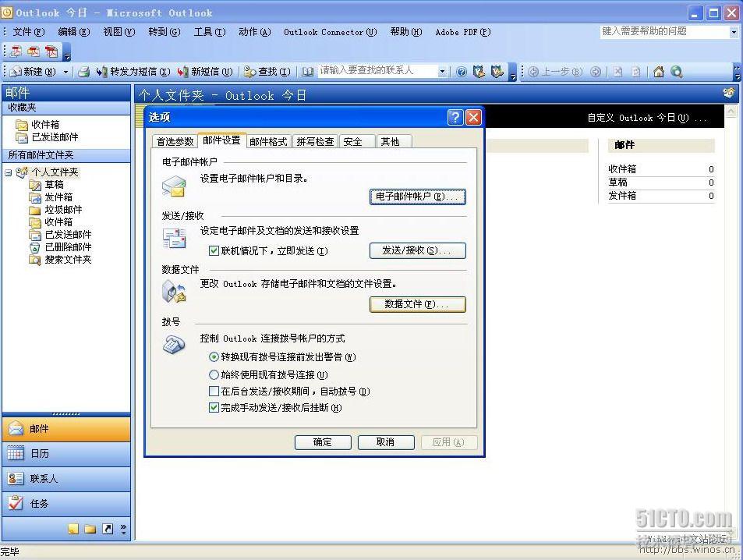Image resolution: width=743 pixels, height=560 pixels.
Task: Switch to 邮件格式 tab
Action: 268,141
